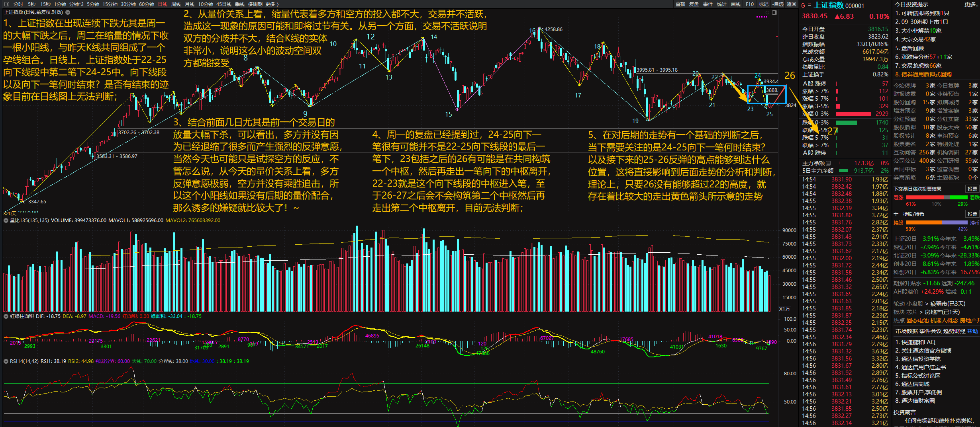Click the list icon next to 主力净额
Screen dimensions: 980x427
pos(828,163)
